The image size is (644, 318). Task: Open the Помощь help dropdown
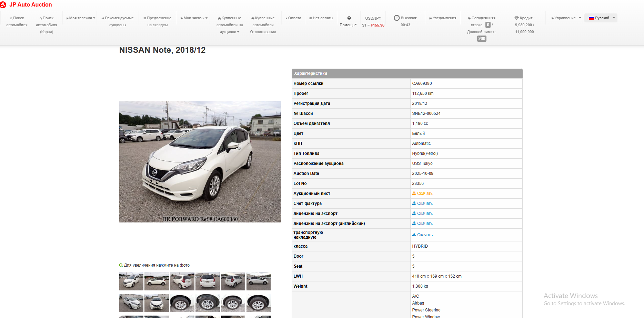pyautogui.click(x=348, y=21)
